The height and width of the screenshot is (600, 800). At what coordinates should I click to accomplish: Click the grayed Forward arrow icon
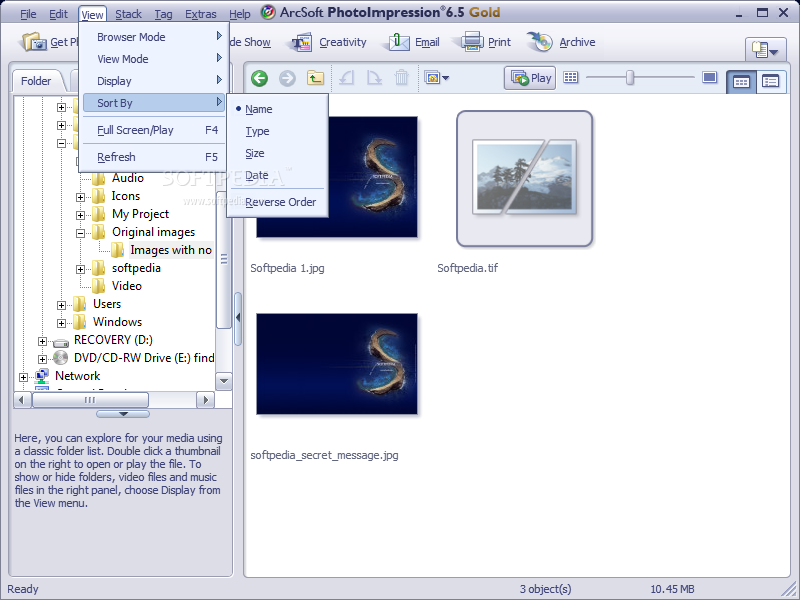pyautogui.click(x=287, y=78)
